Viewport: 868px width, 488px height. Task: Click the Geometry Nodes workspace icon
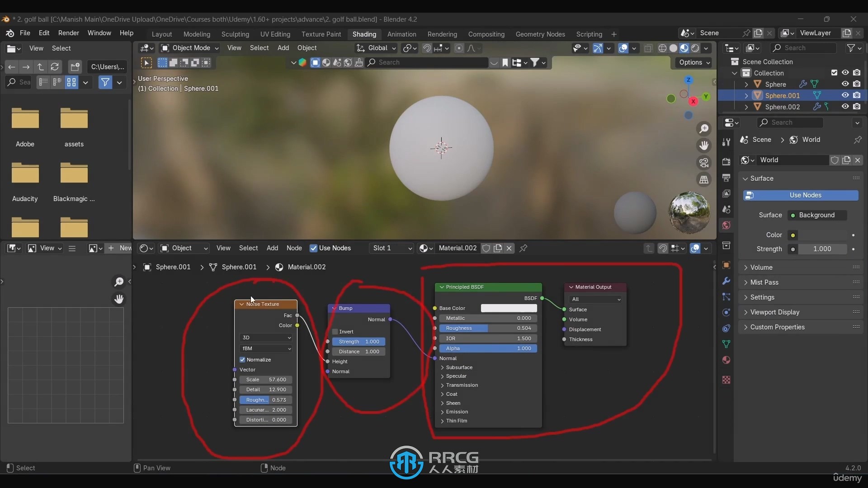point(540,33)
